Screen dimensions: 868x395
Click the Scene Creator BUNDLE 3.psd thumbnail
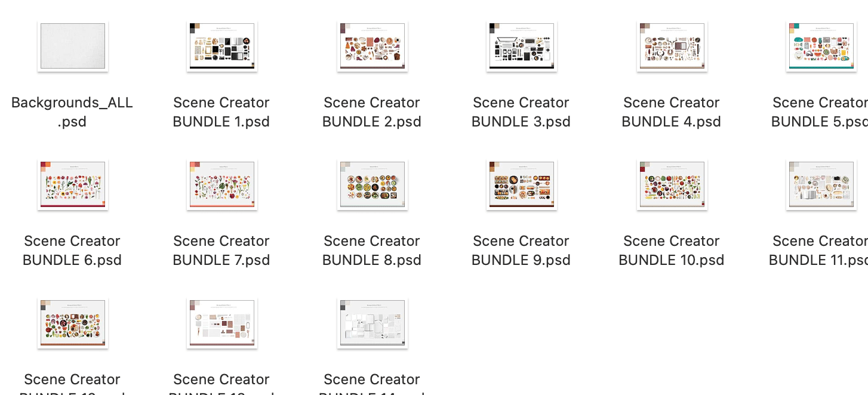pos(522,46)
